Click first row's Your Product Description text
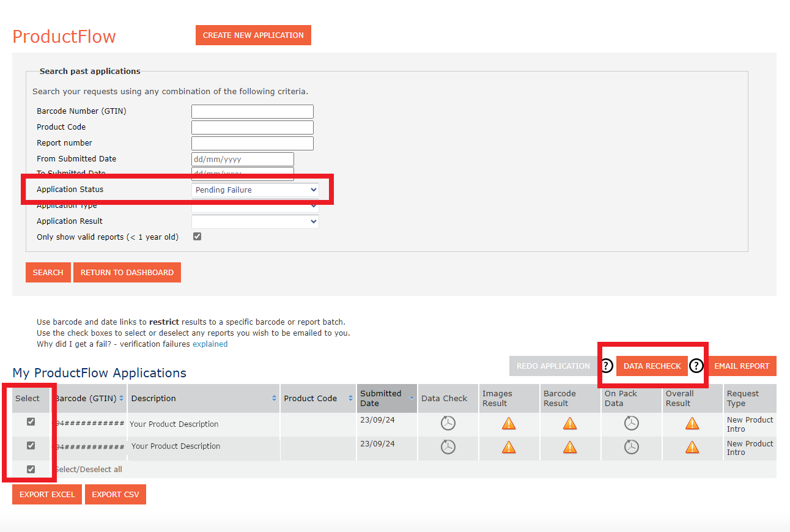 pos(174,424)
